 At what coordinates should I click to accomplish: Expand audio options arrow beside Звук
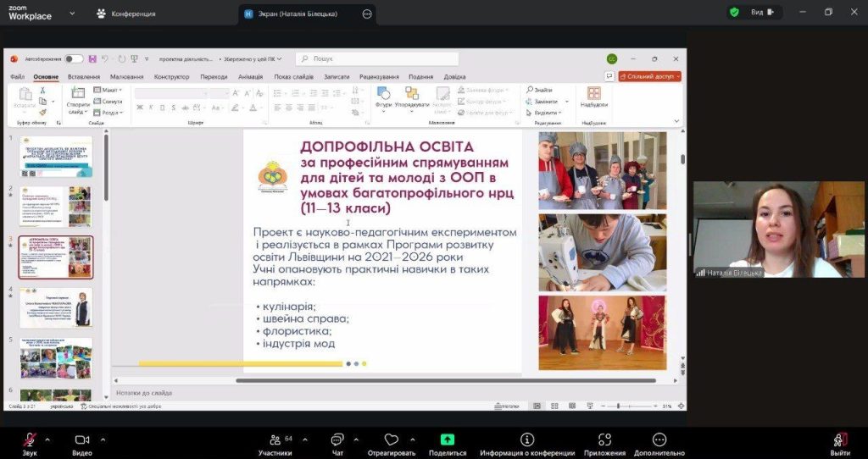pos(47,440)
